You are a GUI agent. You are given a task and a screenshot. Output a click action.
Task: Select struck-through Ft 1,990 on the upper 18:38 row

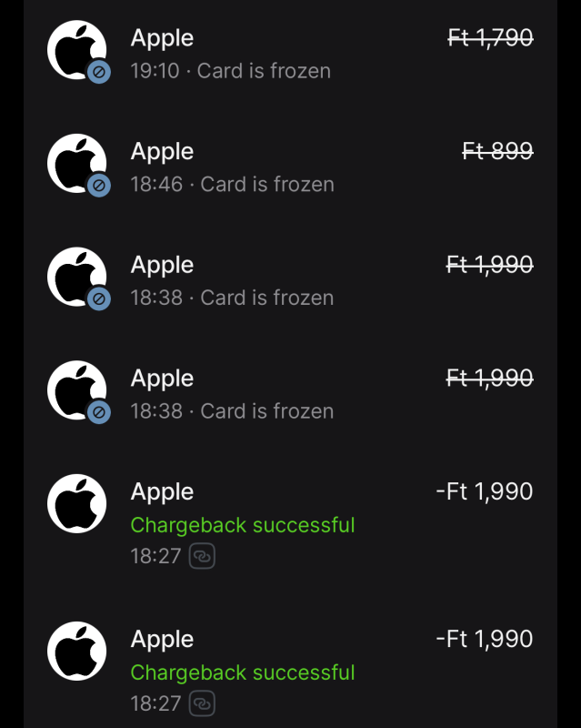[x=490, y=265]
